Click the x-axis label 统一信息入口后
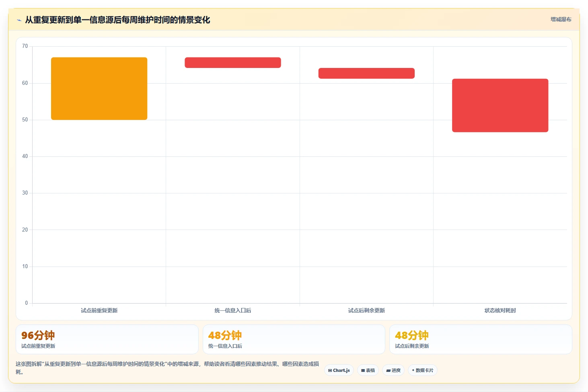Image resolution: width=588 pixels, height=392 pixels. (233, 310)
